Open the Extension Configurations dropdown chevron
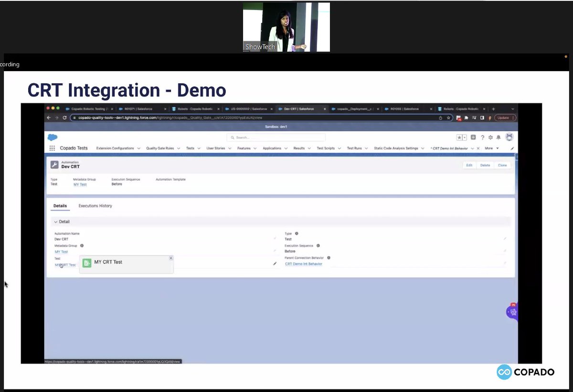Image resolution: width=573 pixels, height=392 pixels. pyautogui.click(x=139, y=148)
